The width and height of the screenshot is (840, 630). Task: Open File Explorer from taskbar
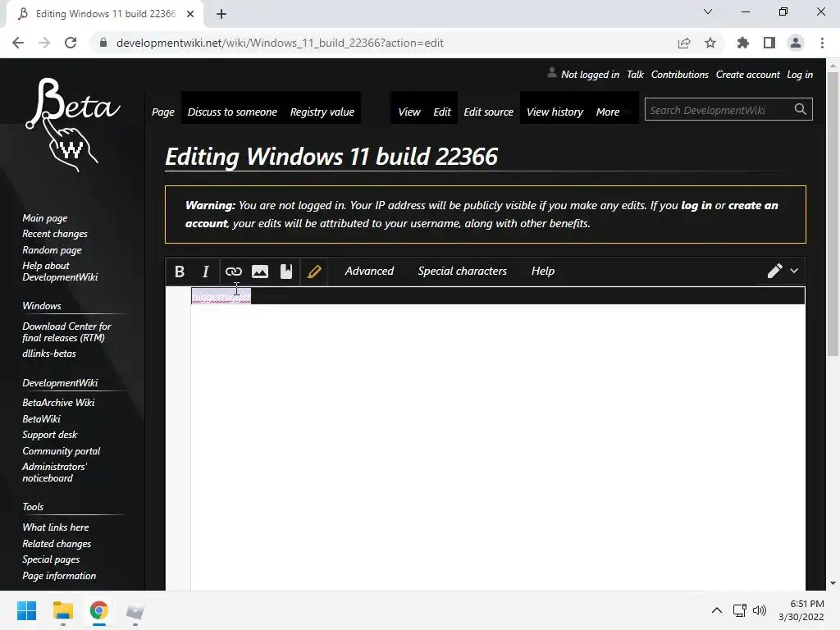coord(62,610)
